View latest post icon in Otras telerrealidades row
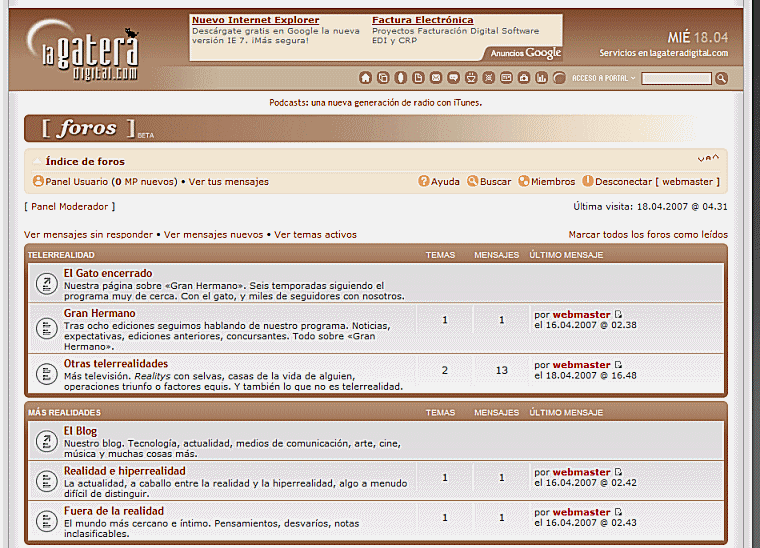 (x=618, y=365)
